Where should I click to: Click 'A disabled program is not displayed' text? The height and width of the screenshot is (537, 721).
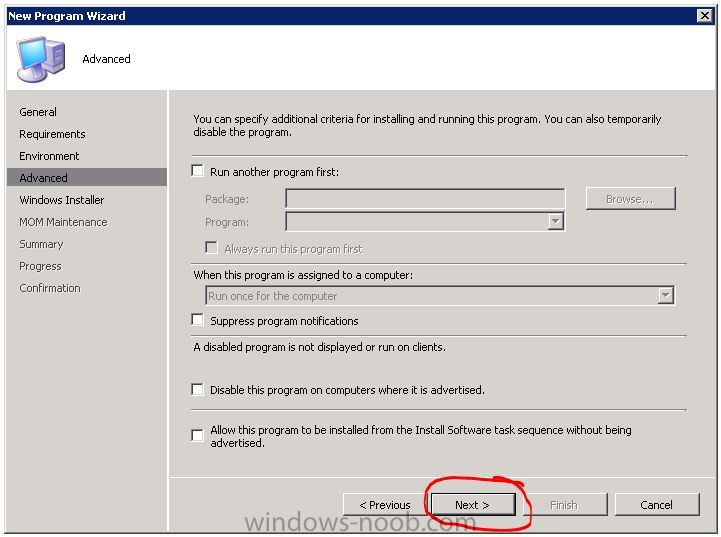click(320, 347)
